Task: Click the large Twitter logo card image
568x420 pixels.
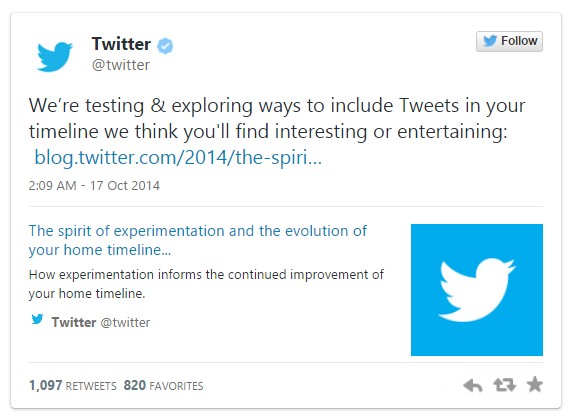Action: 477,290
